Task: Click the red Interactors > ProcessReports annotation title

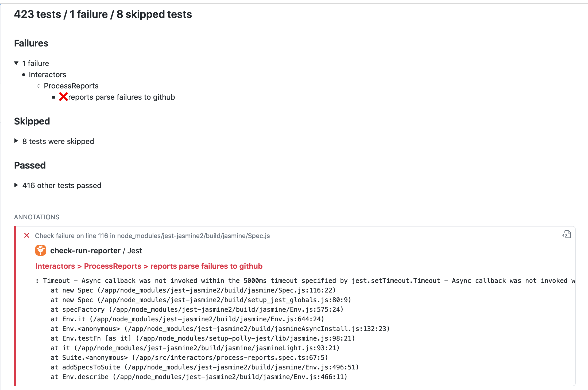Action: pyautogui.click(x=149, y=266)
